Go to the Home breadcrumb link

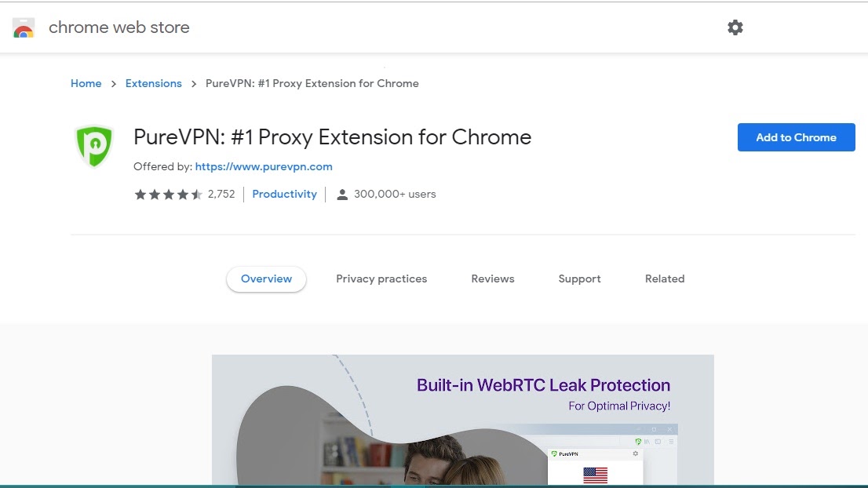click(x=86, y=83)
